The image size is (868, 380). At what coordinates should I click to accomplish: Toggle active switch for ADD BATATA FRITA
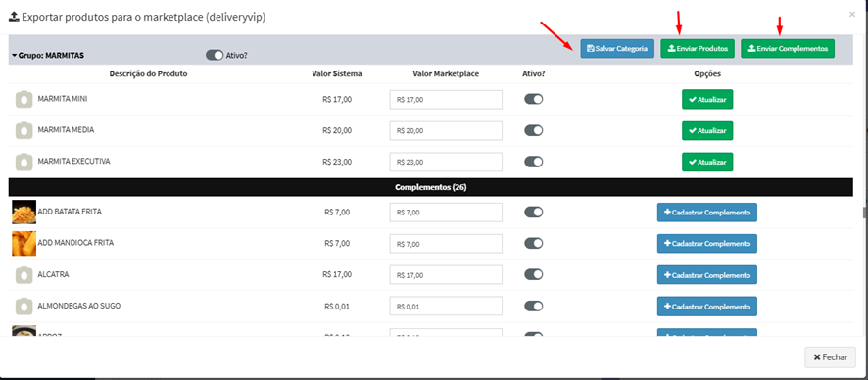pyautogui.click(x=534, y=213)
